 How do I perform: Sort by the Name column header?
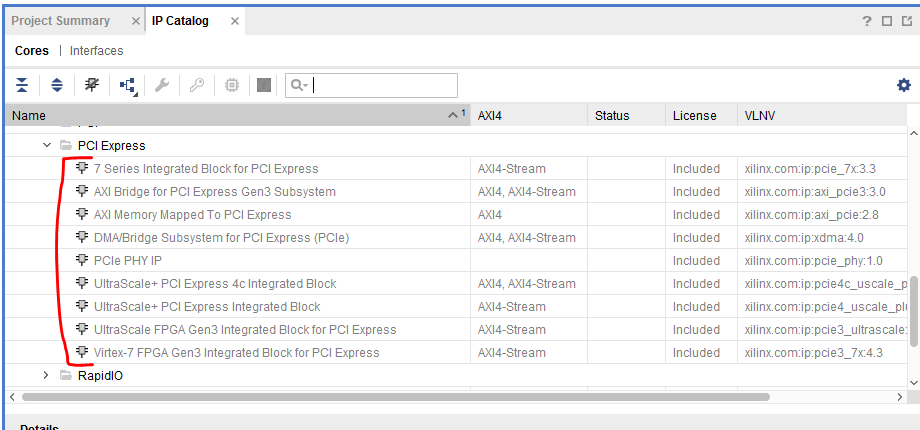(x=200, y=116)
